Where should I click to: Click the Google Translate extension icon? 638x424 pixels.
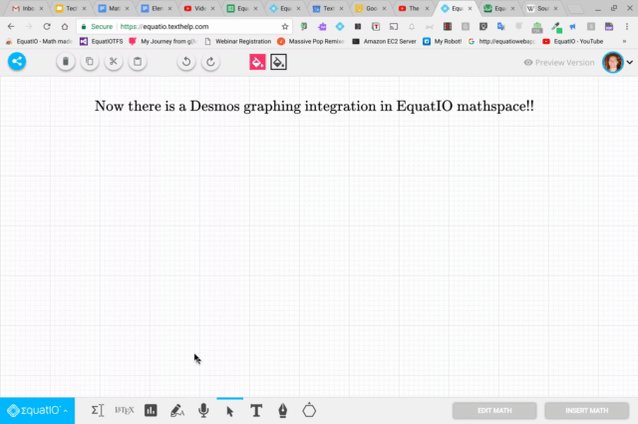[501, 26]
